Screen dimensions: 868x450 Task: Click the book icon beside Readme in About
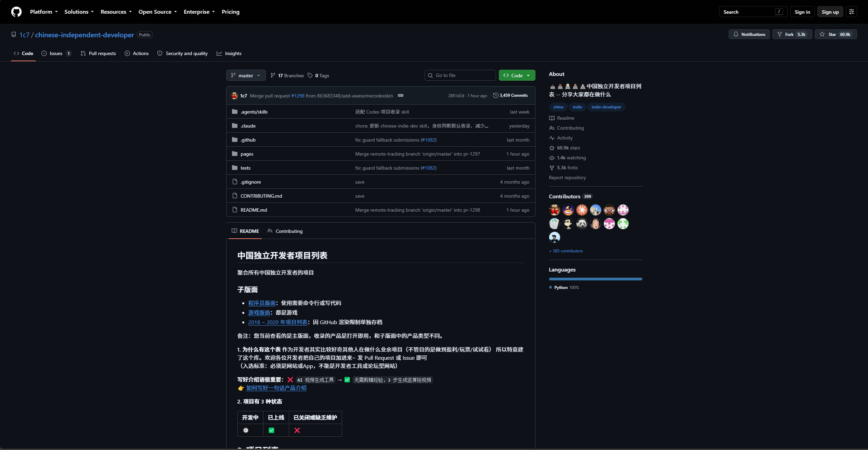click(x=552, y=118)
